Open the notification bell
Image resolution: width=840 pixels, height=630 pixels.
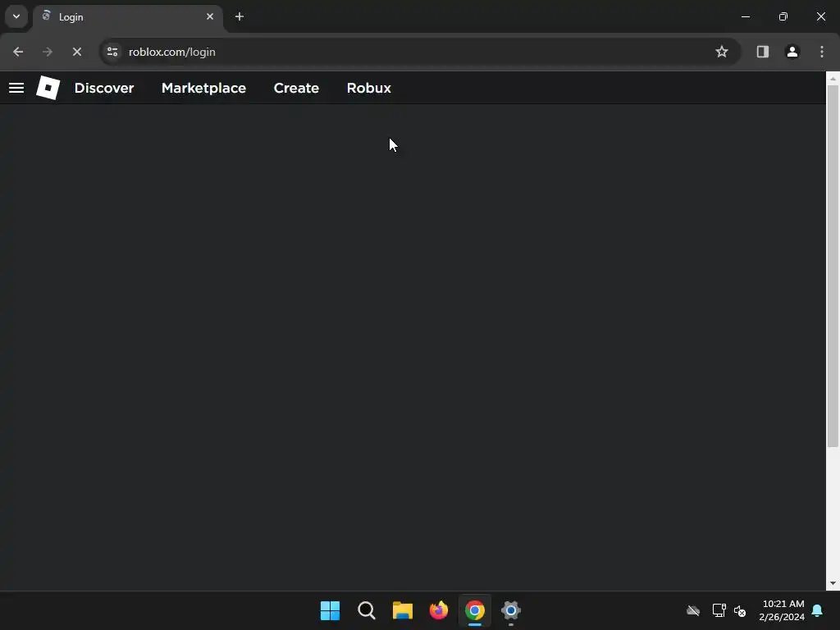817,610
